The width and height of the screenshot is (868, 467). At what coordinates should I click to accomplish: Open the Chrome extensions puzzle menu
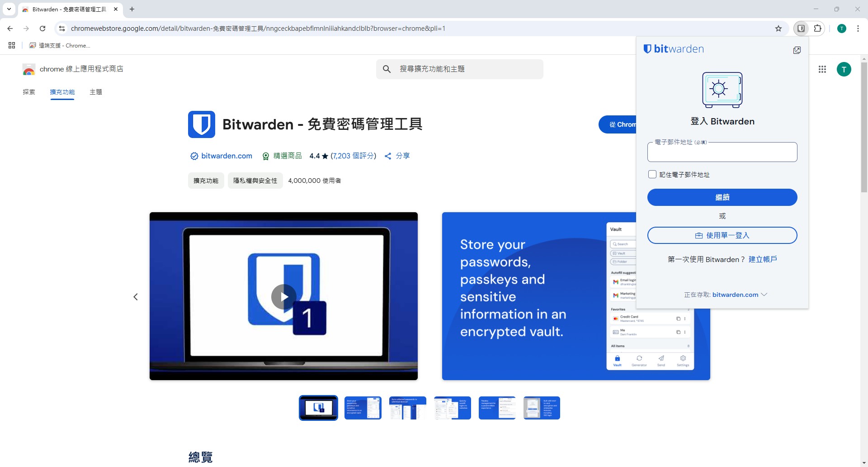click(818, 28)
